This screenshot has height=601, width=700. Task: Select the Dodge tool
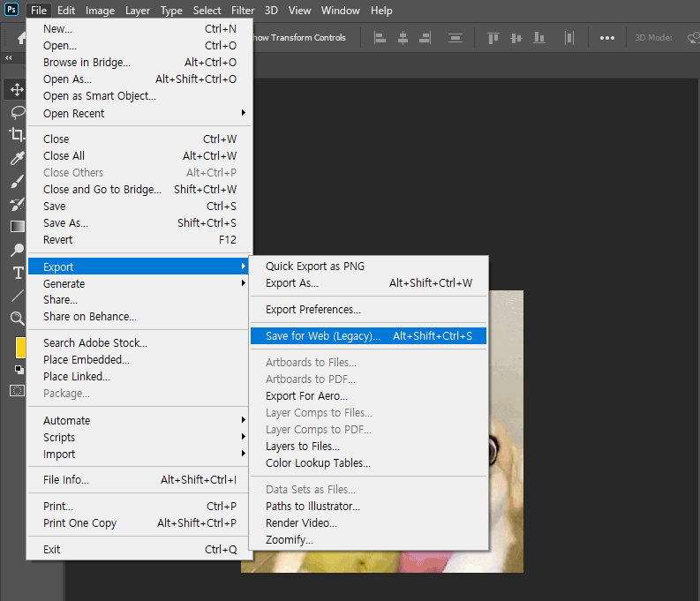(x=17, y=250)
